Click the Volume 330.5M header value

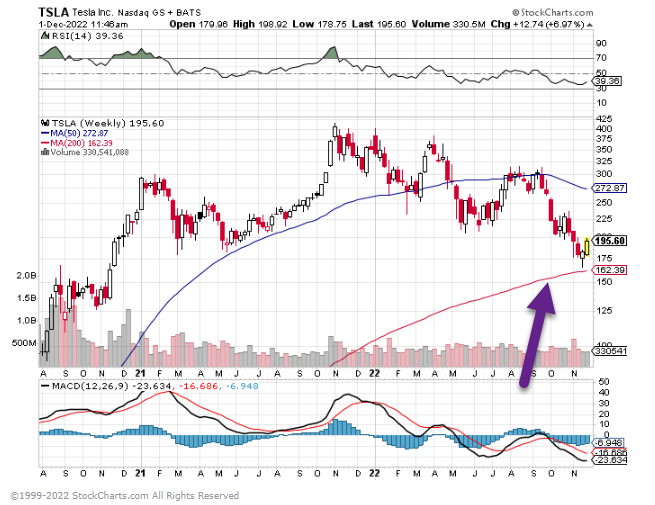[x=448, y=24]
